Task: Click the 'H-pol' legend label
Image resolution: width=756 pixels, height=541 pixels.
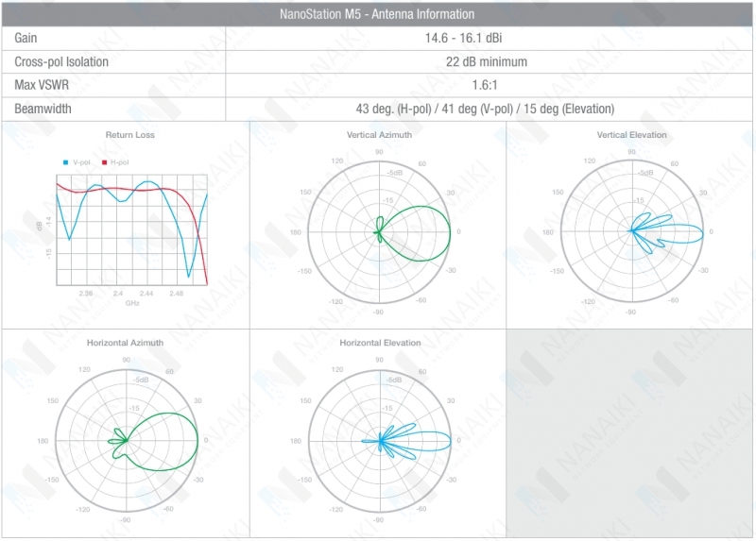Action: pyautogui.click(x=120, y=162)
